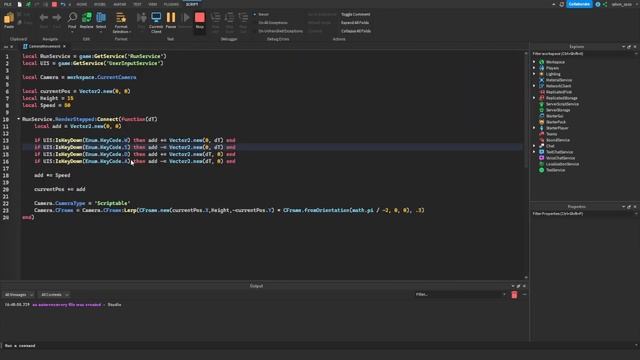Click the Filter workspace search field
Image resolution: width=640 pixels, height=360 pixels.
click(x=584, y=54)
